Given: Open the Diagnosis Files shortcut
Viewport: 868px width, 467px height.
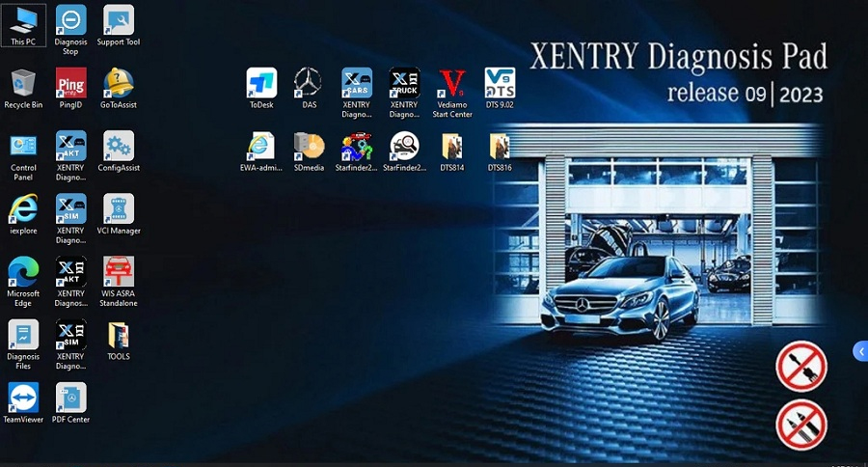Looking at the screenshot, I should click(x=23, y=344).
